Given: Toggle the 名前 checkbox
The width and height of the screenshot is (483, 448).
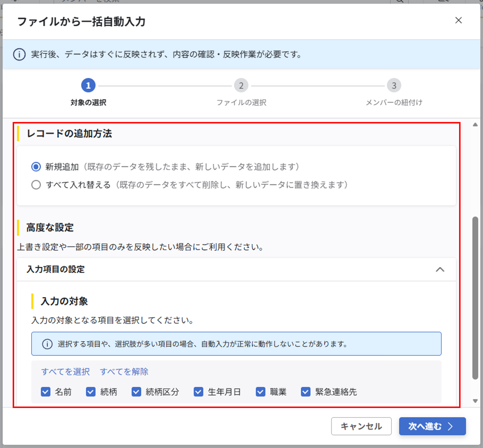Looking at the screenshot, I should pyautogui.click(x=46, y=392).
